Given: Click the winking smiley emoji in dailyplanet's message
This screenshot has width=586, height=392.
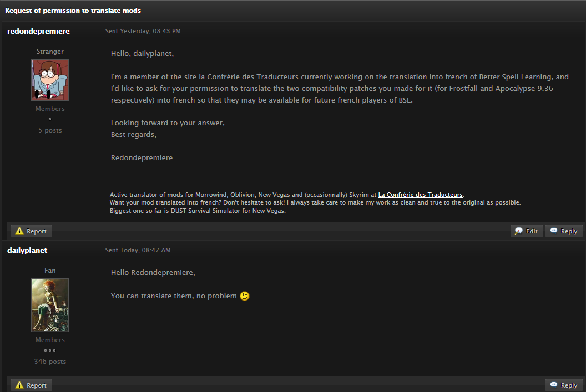Looking at the screenshot, I should click(245, 296).
